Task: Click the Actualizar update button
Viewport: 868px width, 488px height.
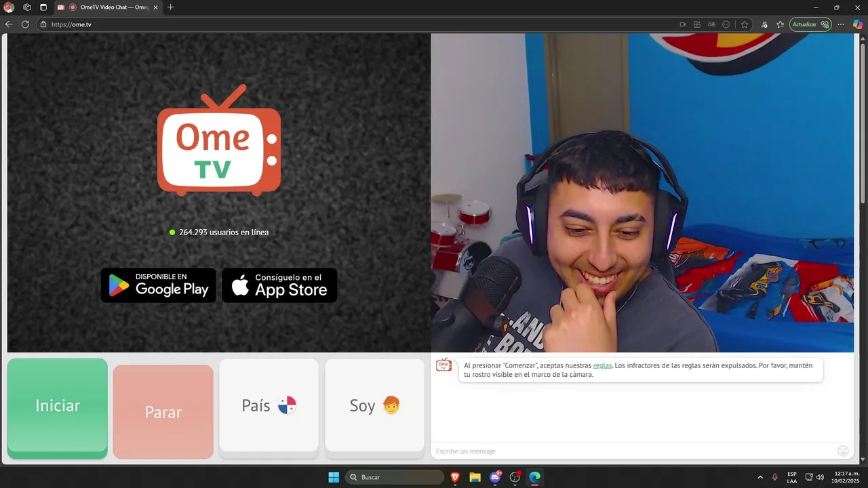Action: coord(811,24)
